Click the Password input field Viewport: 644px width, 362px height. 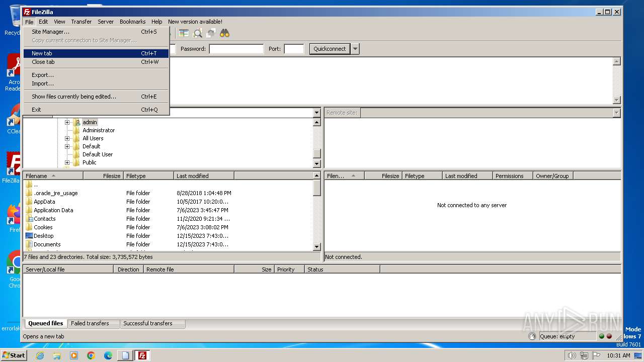coord(236,49)
